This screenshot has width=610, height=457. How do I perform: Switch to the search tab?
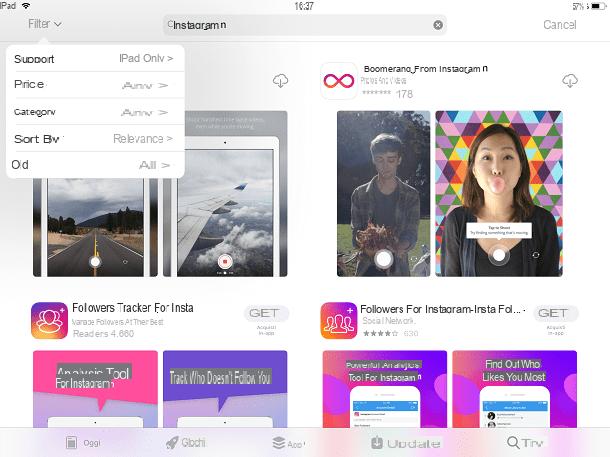point(525,443)
